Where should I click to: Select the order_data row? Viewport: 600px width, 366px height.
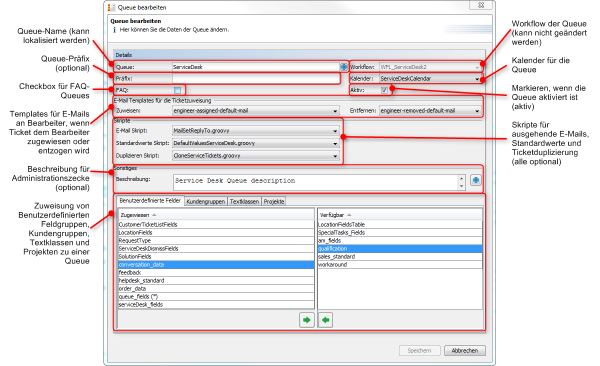[216, 289]
